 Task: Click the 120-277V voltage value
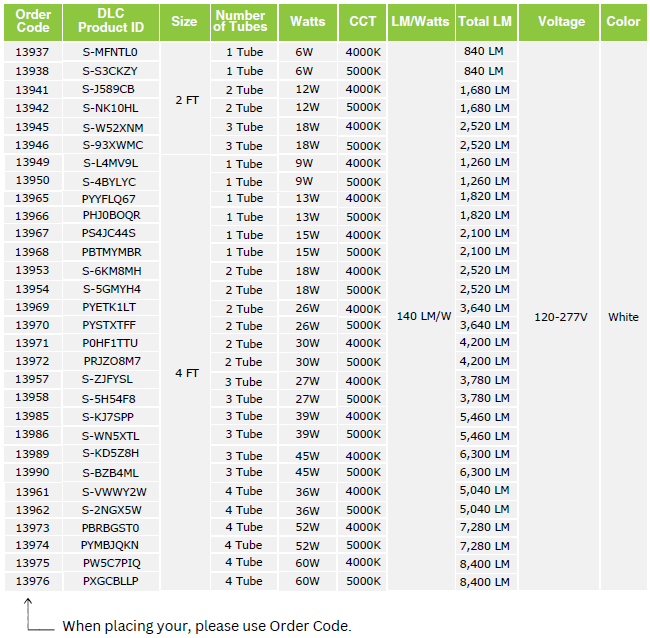click(560, 317)
